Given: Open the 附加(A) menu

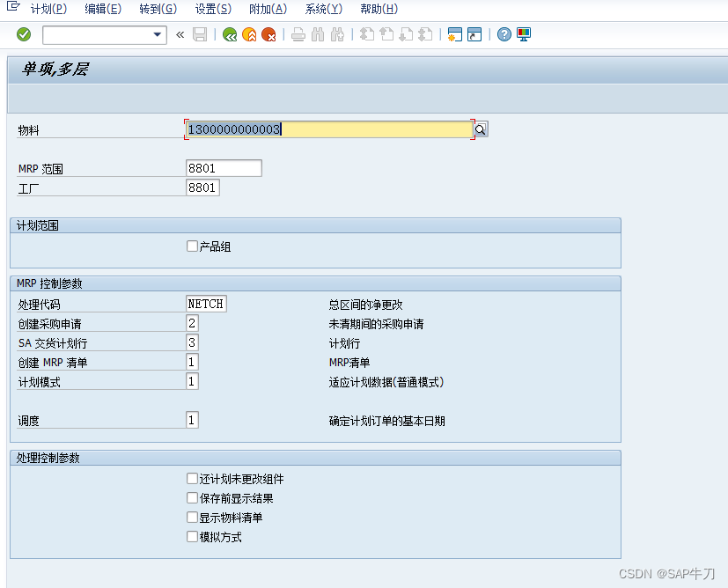Looking at the screenshot, I should (x=268, y=9).
